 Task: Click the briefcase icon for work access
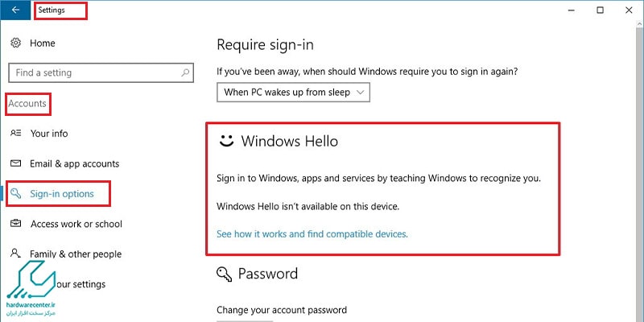(x=15, y=224)
